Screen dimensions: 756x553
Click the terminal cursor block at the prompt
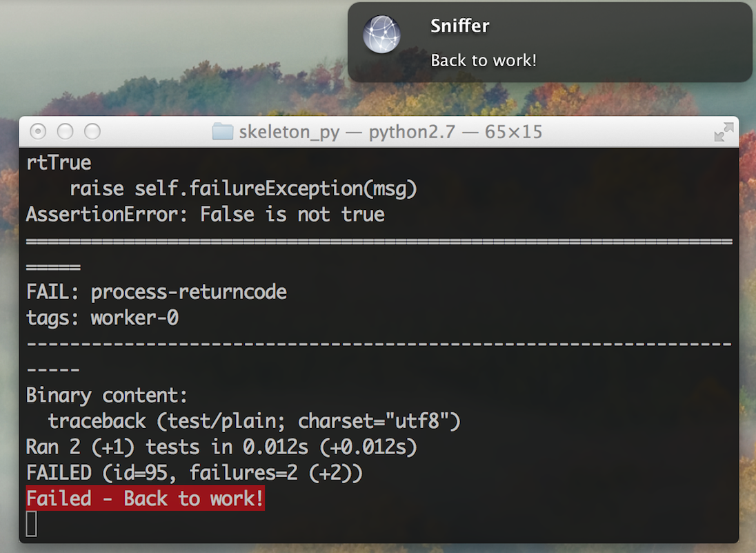pyautogui.click(x=31, y=523)
